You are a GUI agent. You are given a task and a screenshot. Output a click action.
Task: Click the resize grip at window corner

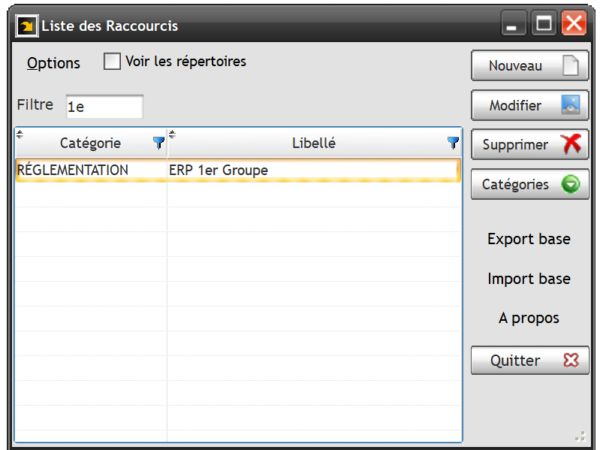(580, 437)
